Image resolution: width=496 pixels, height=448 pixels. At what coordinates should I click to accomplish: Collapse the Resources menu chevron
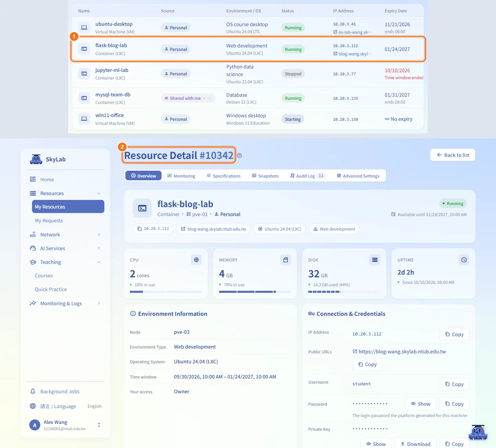tap(99, 193)
